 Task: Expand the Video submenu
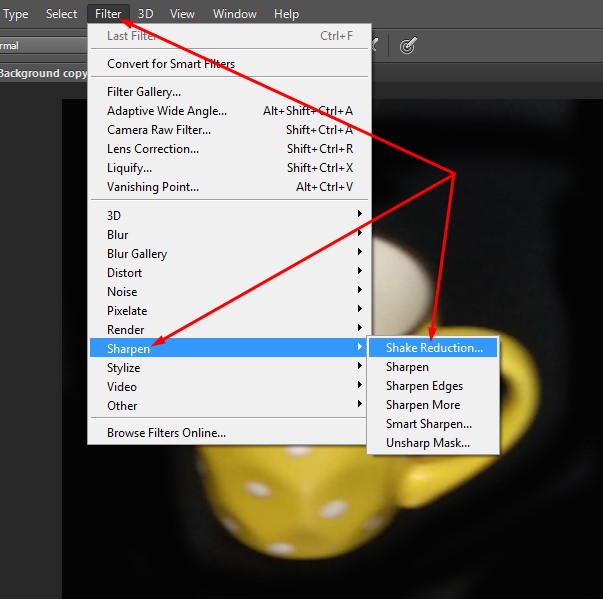click(x=230, y=386)
